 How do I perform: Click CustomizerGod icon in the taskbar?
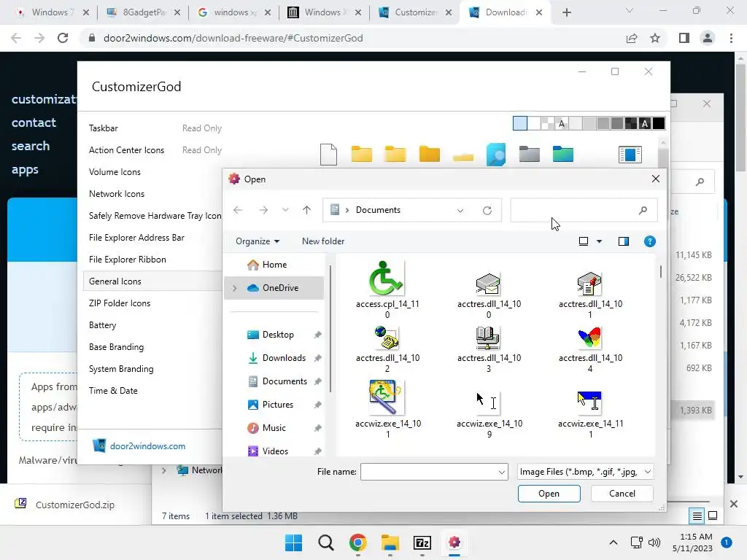tap(454, 542)
